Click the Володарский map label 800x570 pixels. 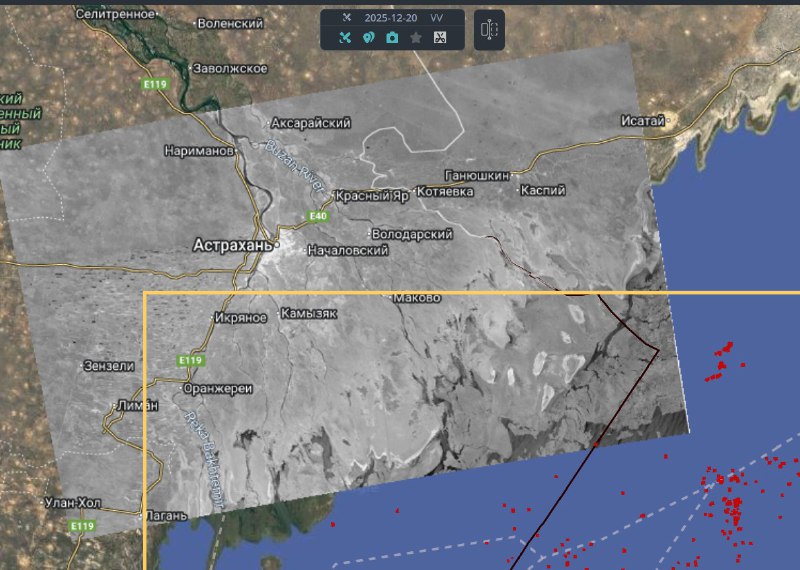[x=411, y=233]
